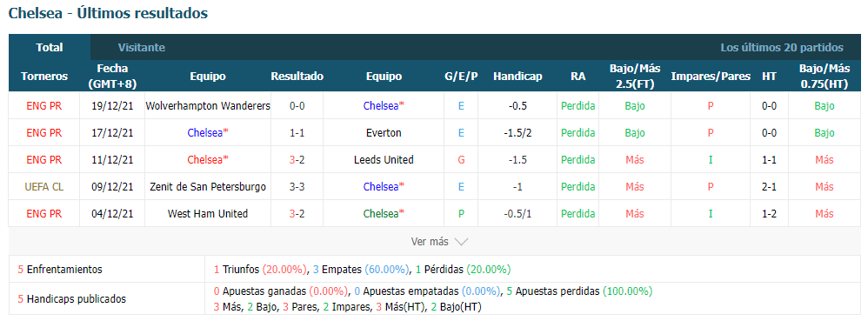Open Wolverhampton Wanderers team link
The image size is (868, 321).
208,106
